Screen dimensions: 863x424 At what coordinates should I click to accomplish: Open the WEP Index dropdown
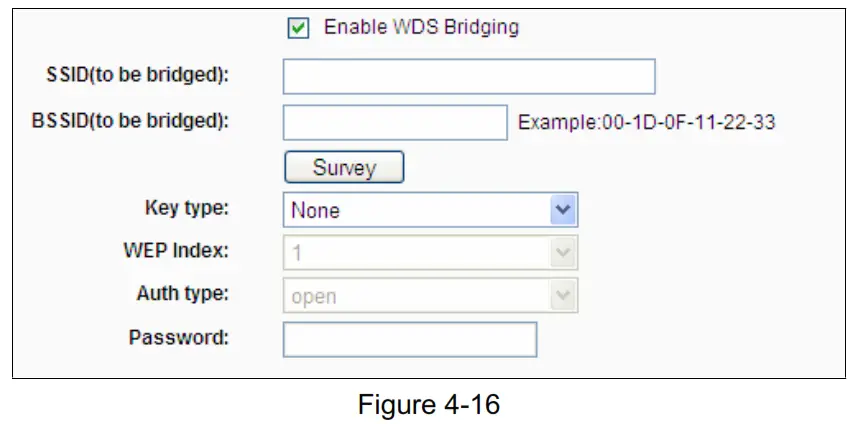pyautogui.click(x=418, y=254)
